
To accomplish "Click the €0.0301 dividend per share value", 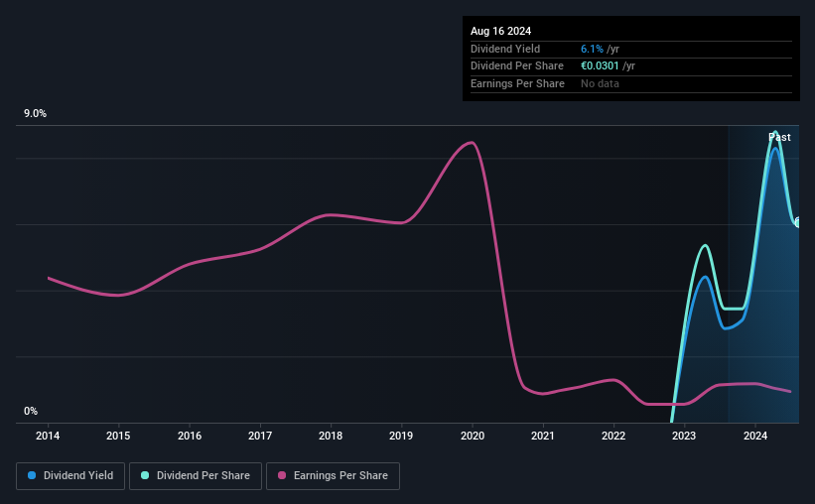I will pos(600,66).
